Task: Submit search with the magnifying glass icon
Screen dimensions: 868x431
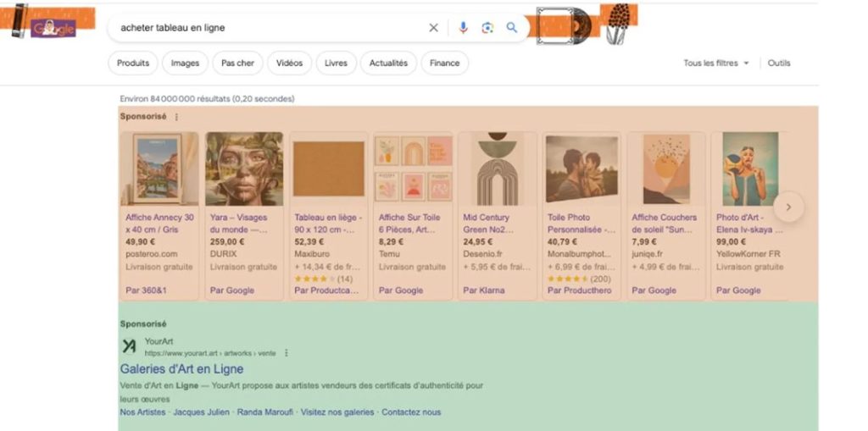Action: [511, 28]
